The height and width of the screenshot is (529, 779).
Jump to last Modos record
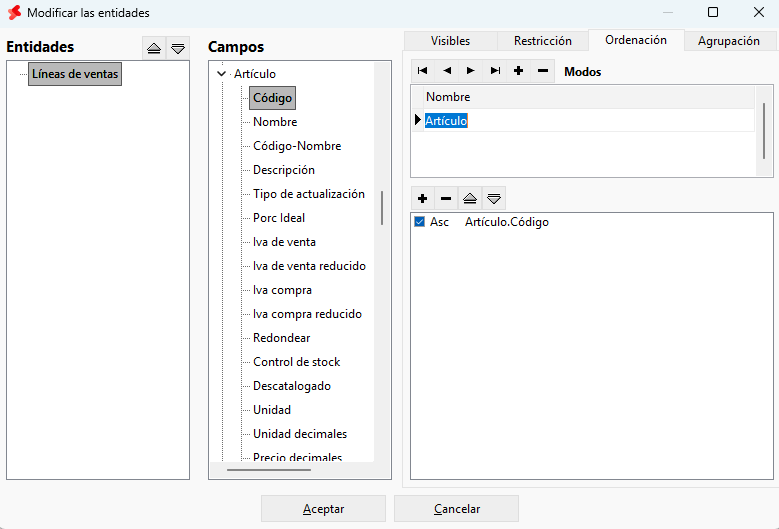pos(495,71)
